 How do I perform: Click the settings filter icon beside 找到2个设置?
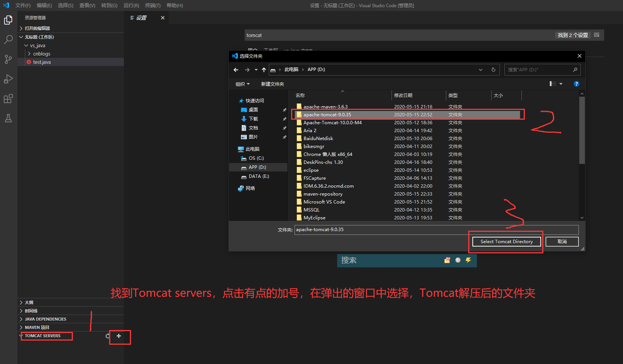[597, 35]
